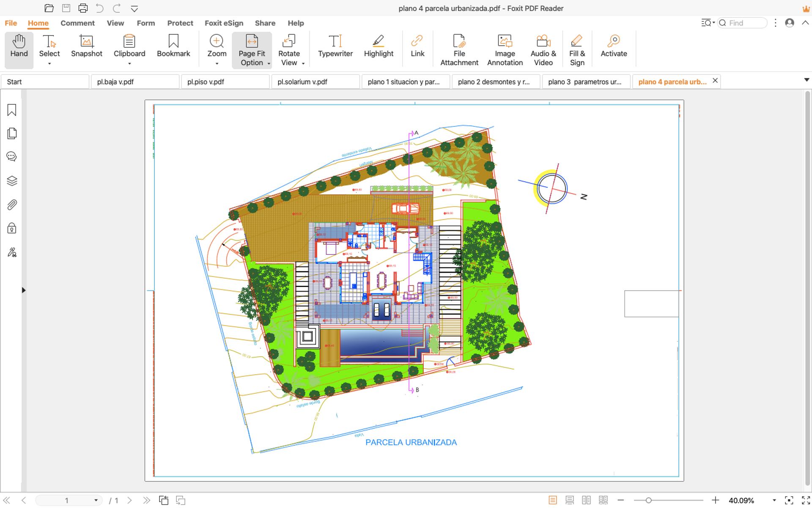Click next page navigation button

point(130,500)
